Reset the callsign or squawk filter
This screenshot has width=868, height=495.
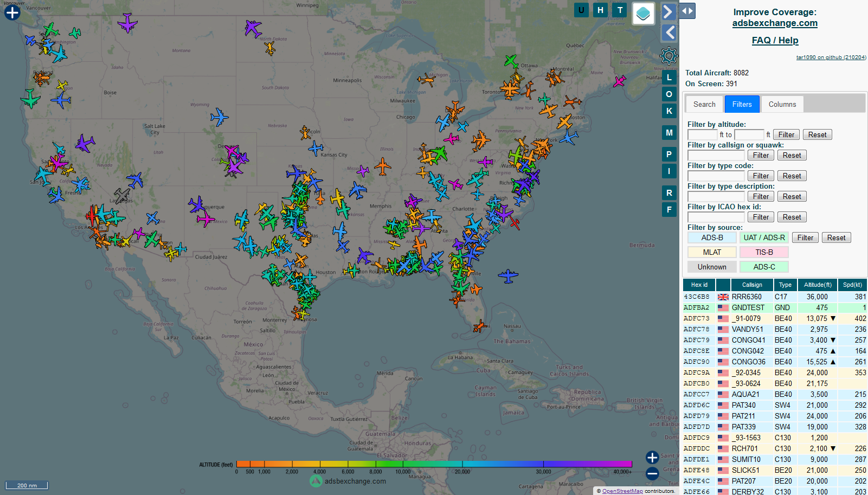[x=792, y=155]
